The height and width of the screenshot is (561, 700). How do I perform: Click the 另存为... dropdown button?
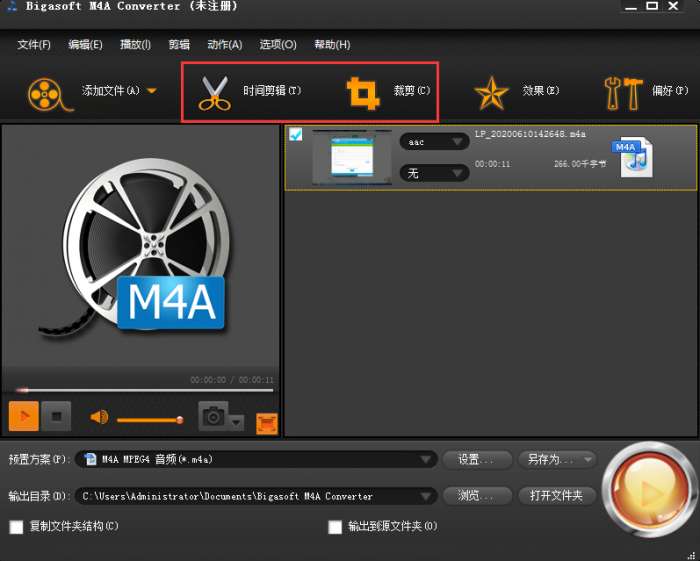557,459
